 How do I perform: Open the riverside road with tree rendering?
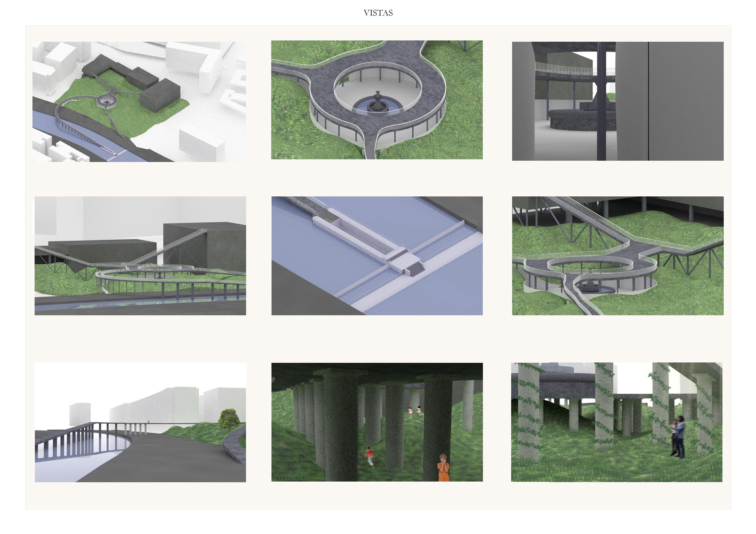click(140, 422)
